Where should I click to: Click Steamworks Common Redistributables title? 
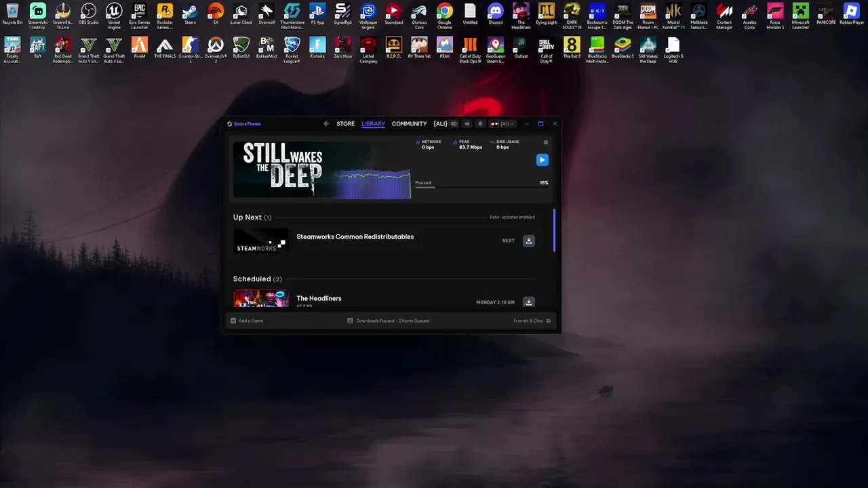(x=355, y=237)
